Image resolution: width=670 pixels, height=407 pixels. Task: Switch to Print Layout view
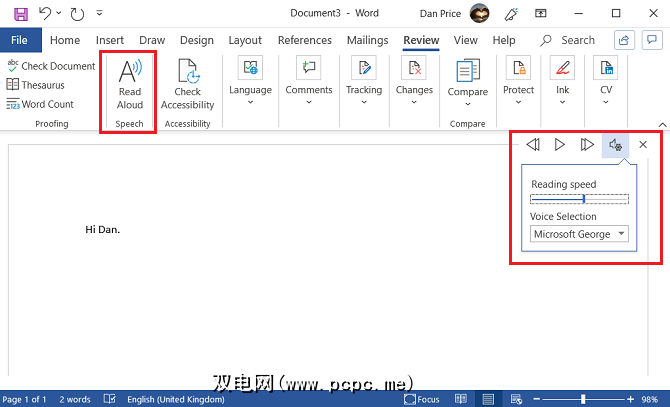coord(488,399)
